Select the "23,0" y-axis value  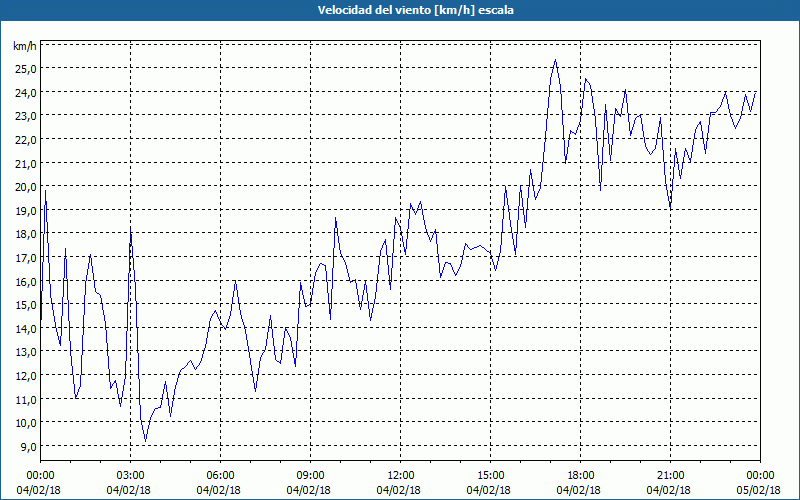[26, 116]
